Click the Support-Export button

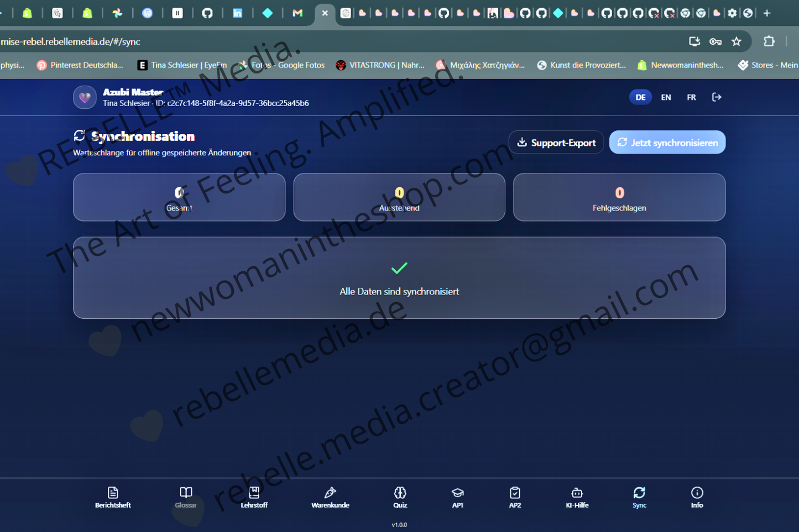coord(556,142)
